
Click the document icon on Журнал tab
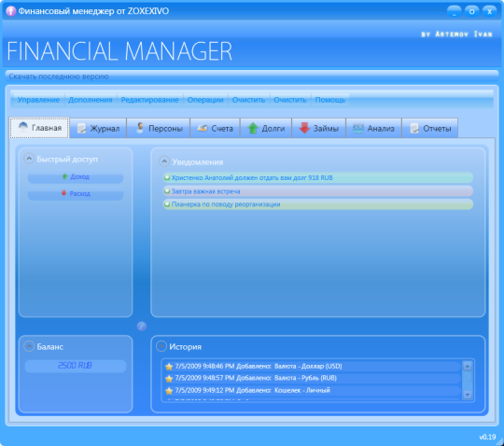coord(81,128)
